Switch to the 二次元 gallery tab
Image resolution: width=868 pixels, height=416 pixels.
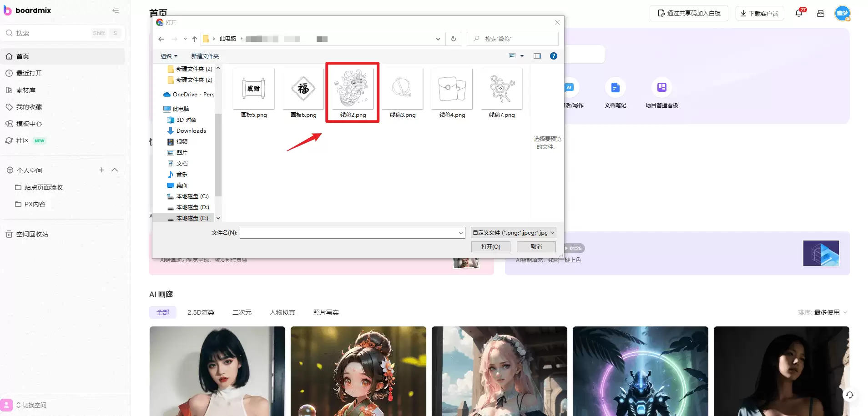(242, 312)
